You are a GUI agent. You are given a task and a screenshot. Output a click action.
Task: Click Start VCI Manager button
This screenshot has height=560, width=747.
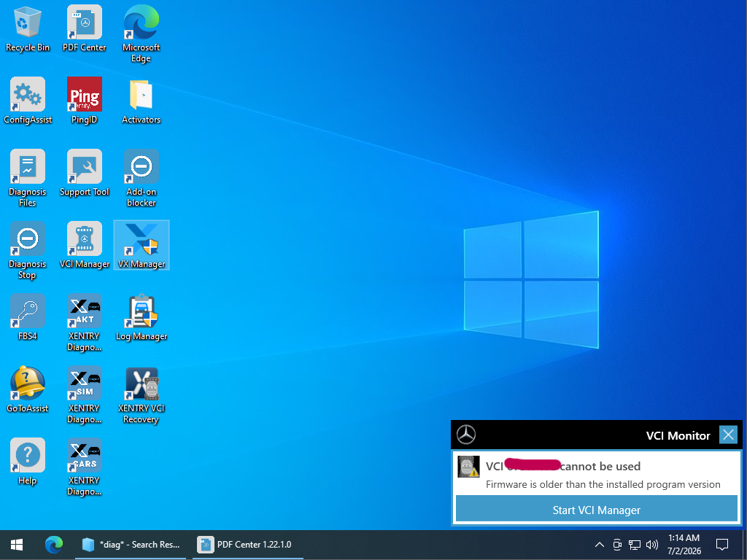point(597,510)
